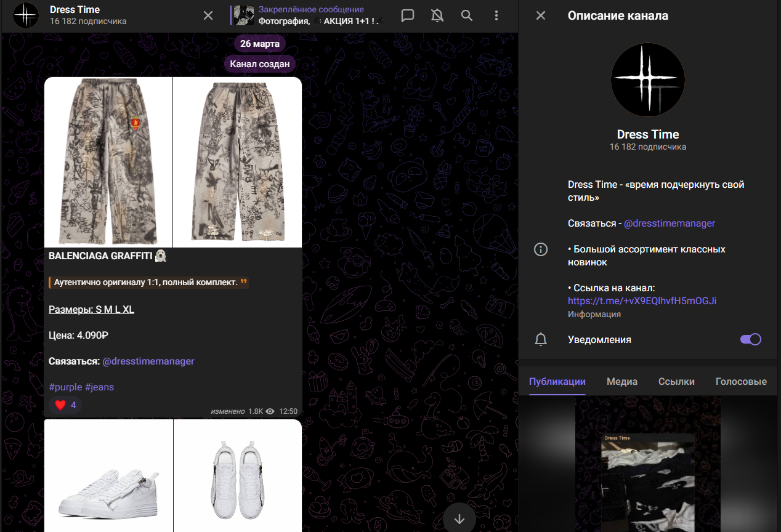The height and width of the screenshot is (532, 781).
Task: Open search in the channel
Action: (x=467, y=15)
